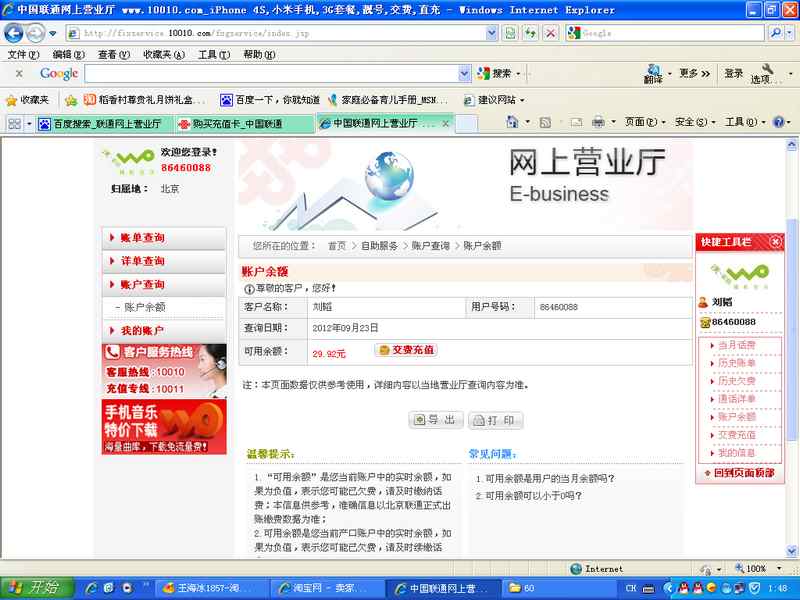The width and height of the screenshot is (800, 600).
Task: Stop loading with the red X icon
Action: coord(551,33)
